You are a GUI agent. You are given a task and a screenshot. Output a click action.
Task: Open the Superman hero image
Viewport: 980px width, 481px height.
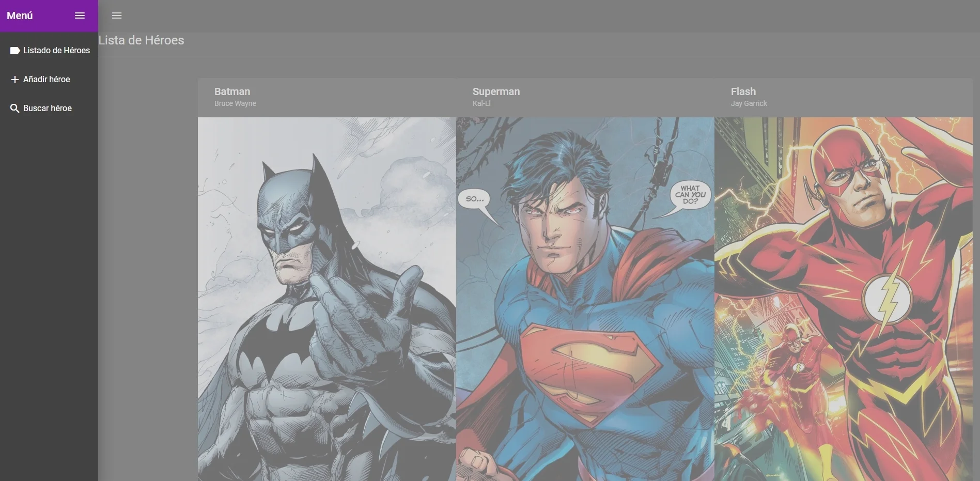click(x=585, y=299)
